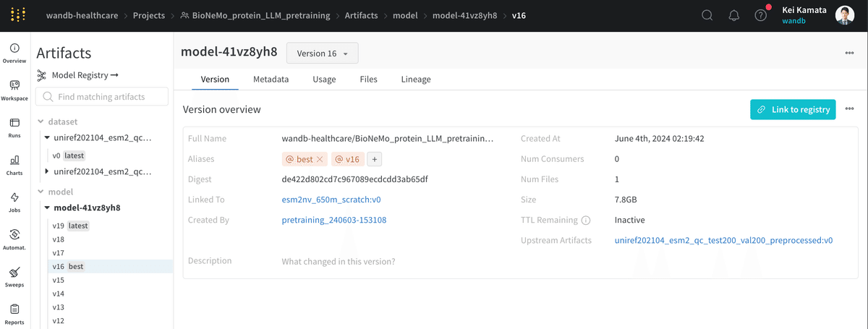The image size is (868, 329).
Task: Go to Artifacts breadcrumb
Action: click(x=361, y=15)
